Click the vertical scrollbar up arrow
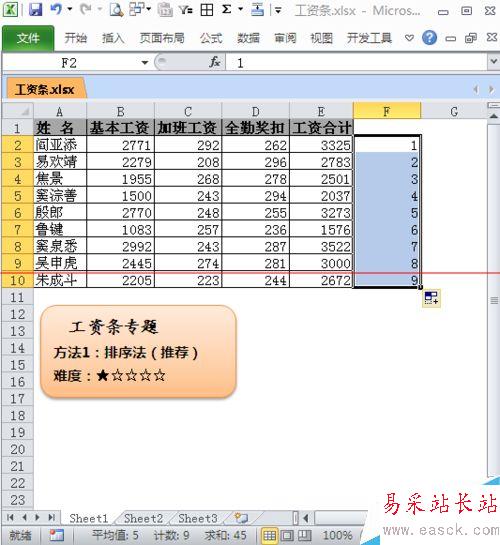Viewport: 500px width, 545px height. (x=493, y=116)
